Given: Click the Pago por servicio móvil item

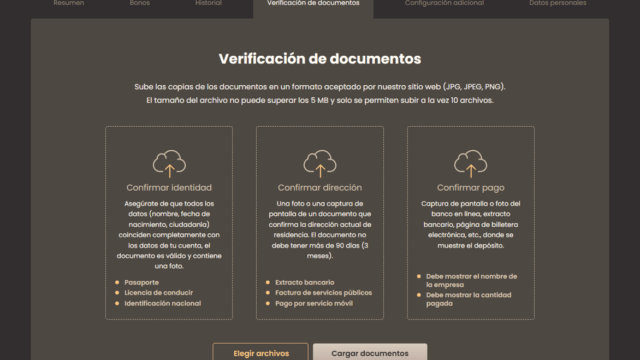Looking at the screenshot, I should click(314, 303).
